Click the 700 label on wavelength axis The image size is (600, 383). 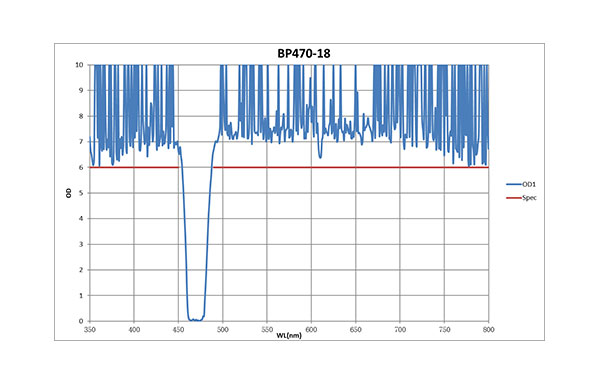point(400,329)
